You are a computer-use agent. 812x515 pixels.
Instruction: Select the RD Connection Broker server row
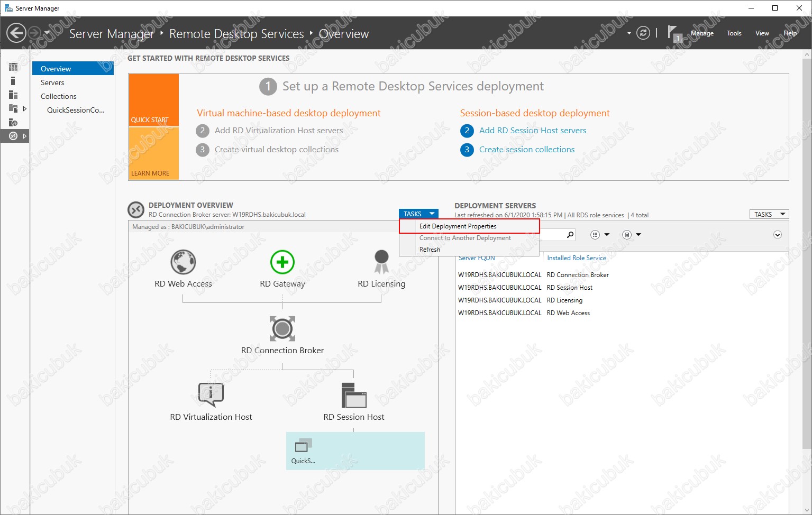(x=622, y=275)
